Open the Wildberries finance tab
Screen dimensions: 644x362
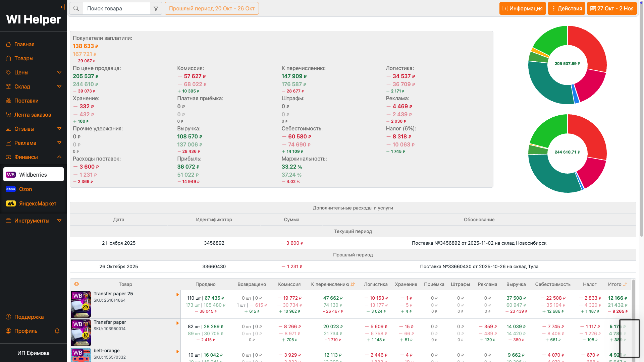[33, 175]
